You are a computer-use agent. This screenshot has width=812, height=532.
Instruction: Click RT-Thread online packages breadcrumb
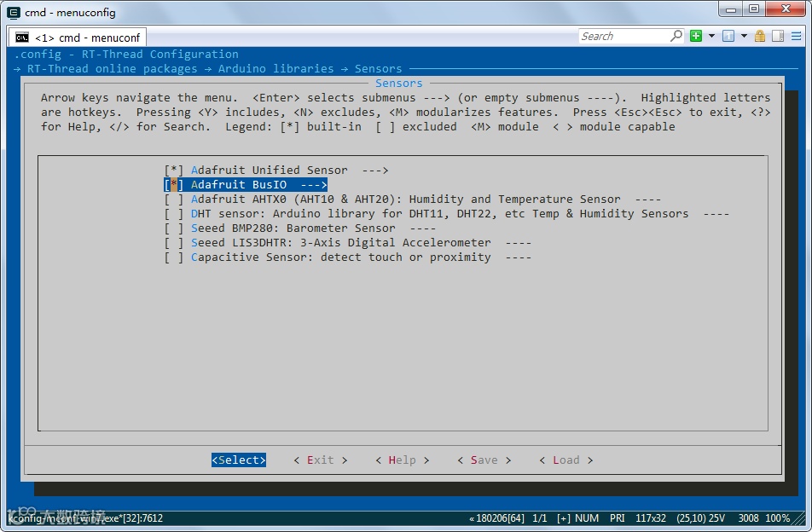pyautogui.click(x=112, y=69)
